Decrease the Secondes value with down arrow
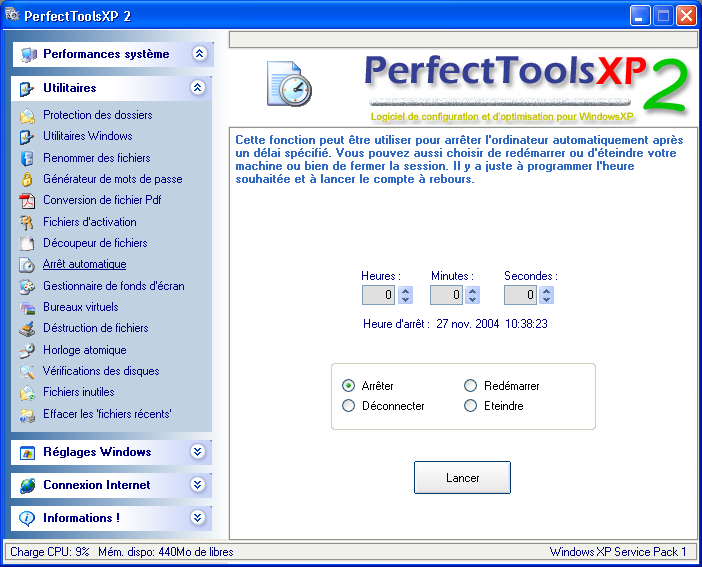The height and width of the screenshot is (567, 702). [546, 300]
